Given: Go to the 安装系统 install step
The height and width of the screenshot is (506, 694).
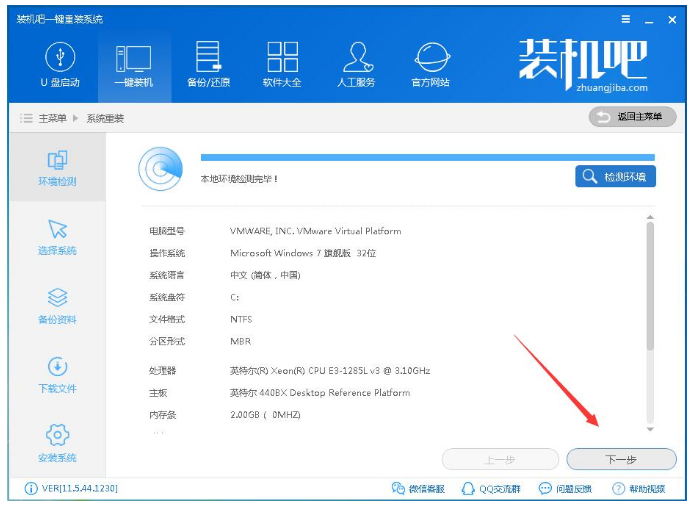Looking at the screenshot, I should (58, 444).
